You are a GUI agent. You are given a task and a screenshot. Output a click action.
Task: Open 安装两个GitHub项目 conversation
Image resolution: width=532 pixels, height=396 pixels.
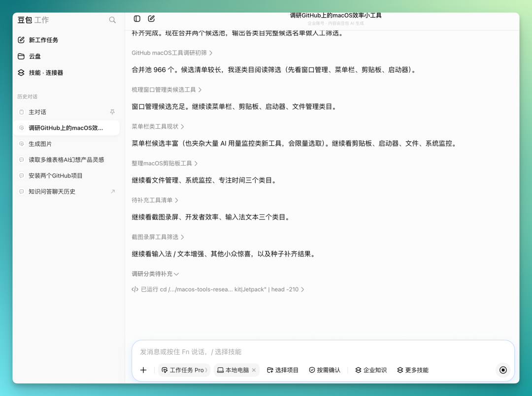(x=67, y=176)
